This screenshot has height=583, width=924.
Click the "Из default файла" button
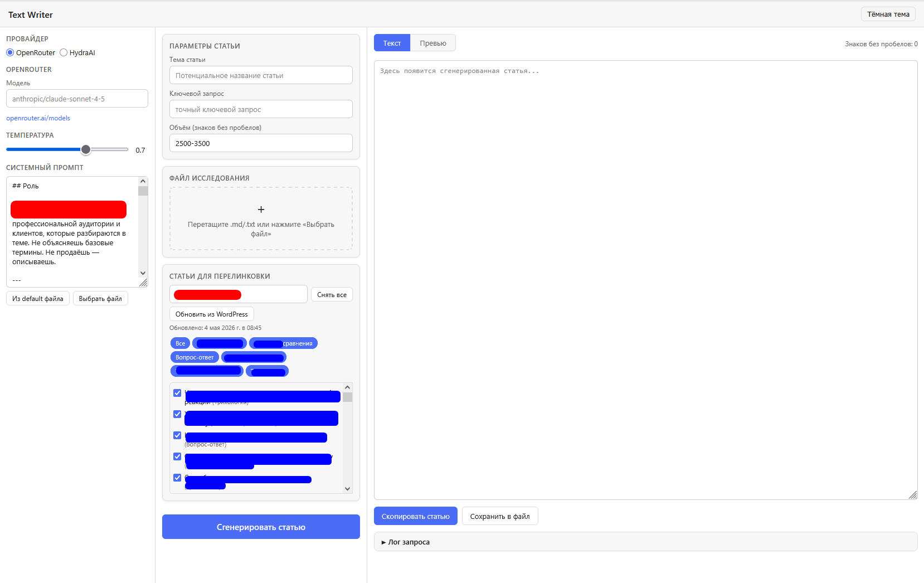click(x=38, y=298)
